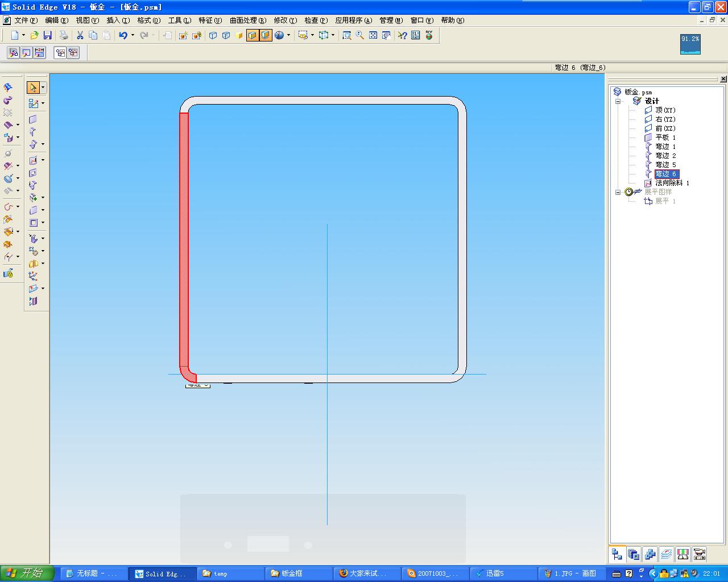Click the blue surface icon atop the left toolbar

click(8, 88)
